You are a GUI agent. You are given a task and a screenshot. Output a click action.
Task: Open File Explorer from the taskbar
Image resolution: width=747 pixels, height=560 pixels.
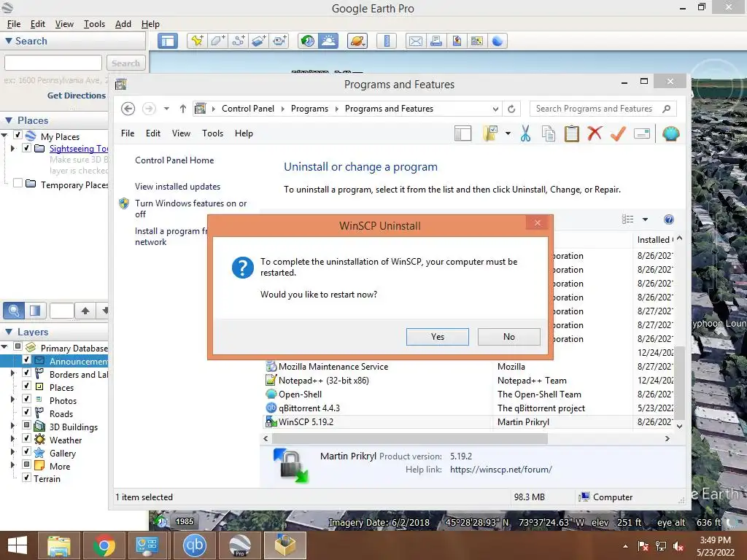coord(59,545)
